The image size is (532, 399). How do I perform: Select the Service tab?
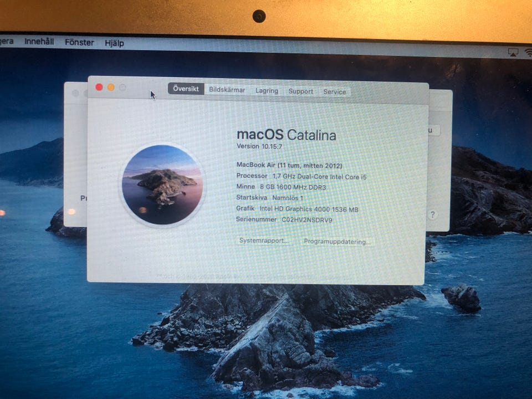tap(335, 92)
